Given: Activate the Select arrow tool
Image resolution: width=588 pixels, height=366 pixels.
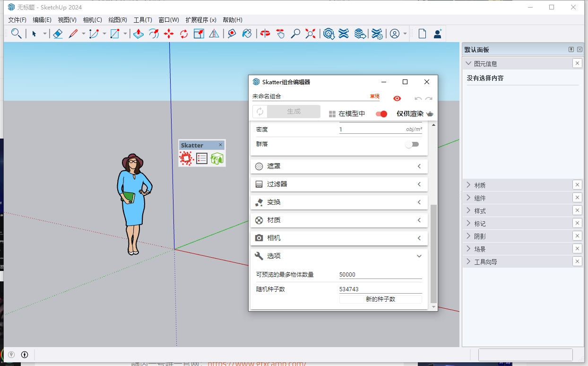Looking at the screenshot, I should 34,34.
